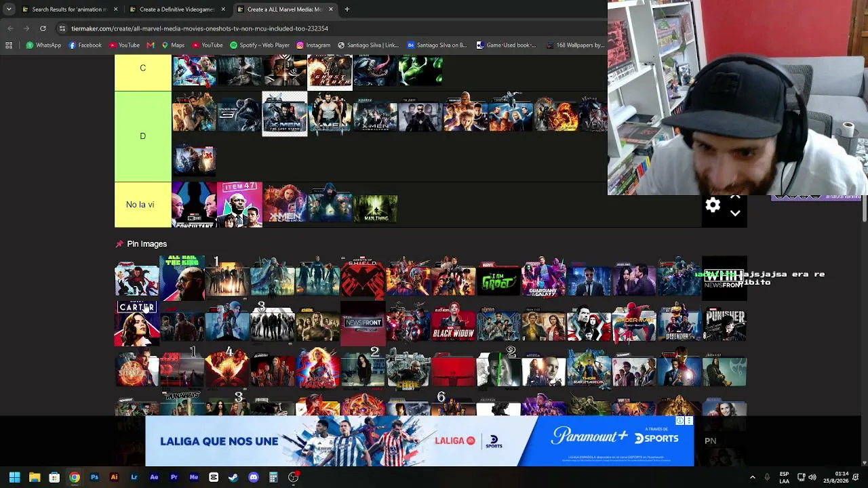The image size is (868, 488).
Task: Pick the All Hail the King poster
Action: tap(182, 278)
